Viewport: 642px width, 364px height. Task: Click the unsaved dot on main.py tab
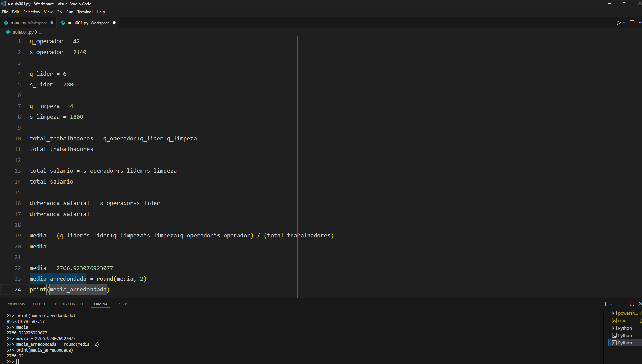pos(52,23)
